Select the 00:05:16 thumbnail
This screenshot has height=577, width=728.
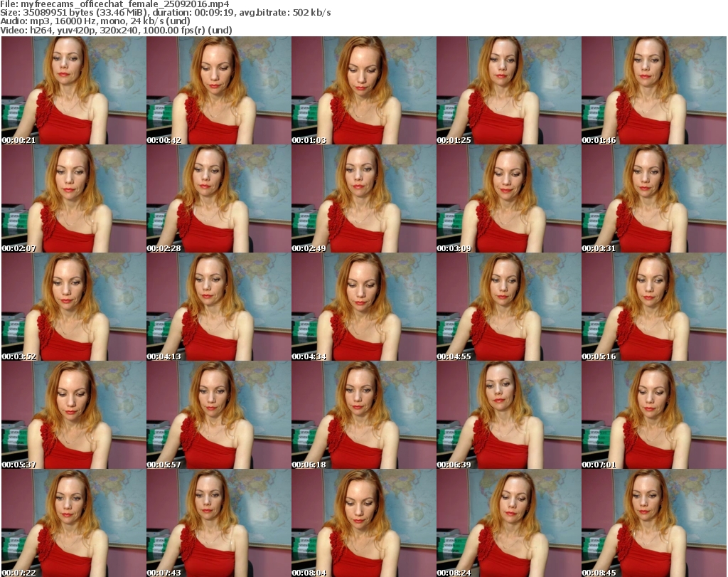coord(653,307)
